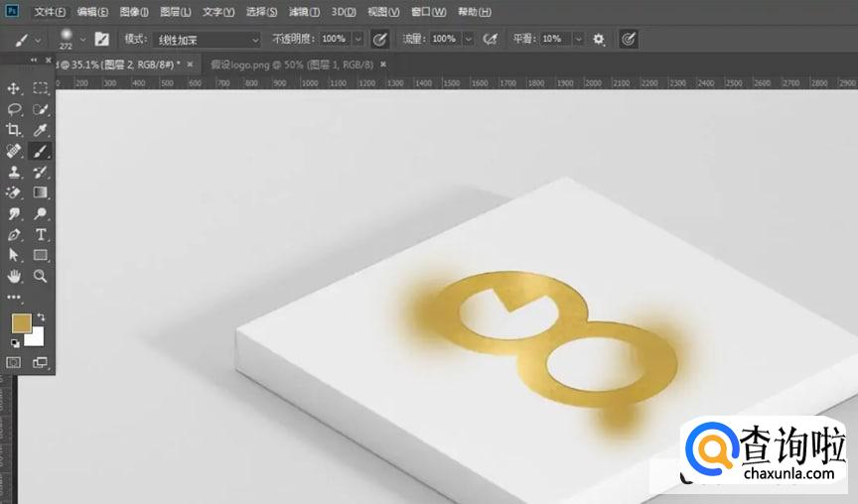The width and height of the screenshot is (858, 504).
Task: Open the 3D(D) menu
Action: tap(344, 12)
